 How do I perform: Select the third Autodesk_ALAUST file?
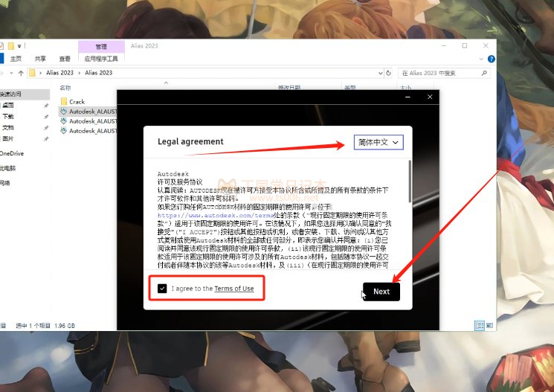[x=88, y=131]
